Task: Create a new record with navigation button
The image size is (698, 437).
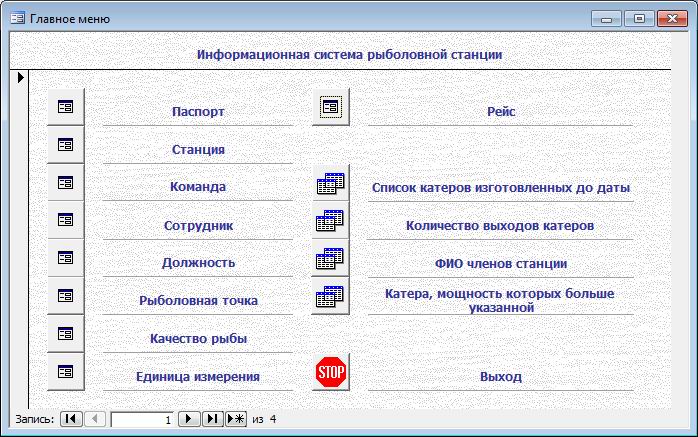Action: [x=236, y=420]
